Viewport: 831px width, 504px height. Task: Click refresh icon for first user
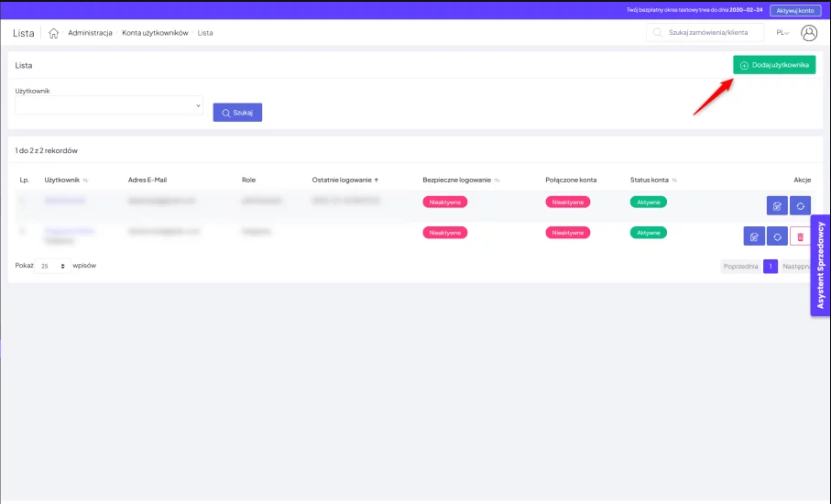[801, 206]
